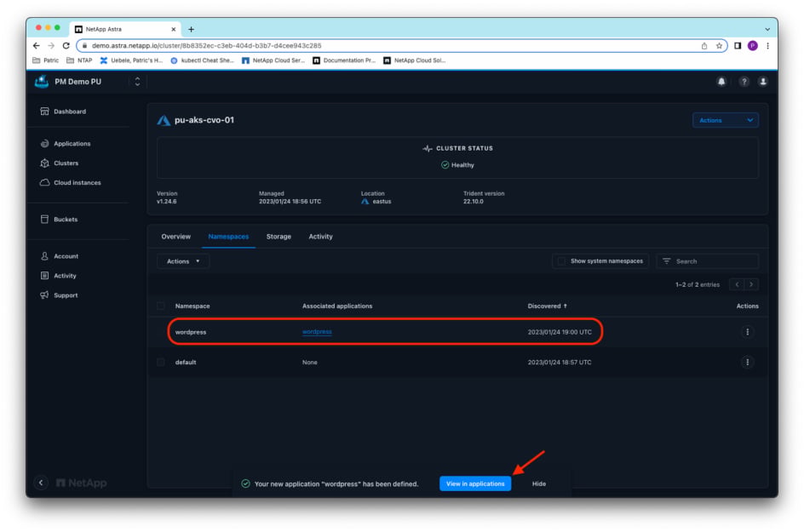Click the browser reload button
This screenshot has width=804, height=532.
click(66, 46)
